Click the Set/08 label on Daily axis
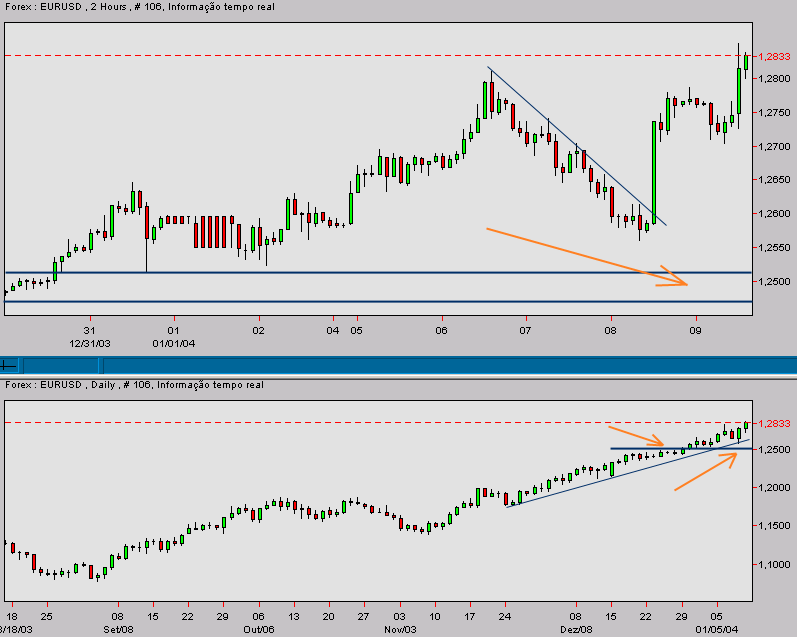The image size is (797, 637). pyautogui.click(x=118, y=629)
